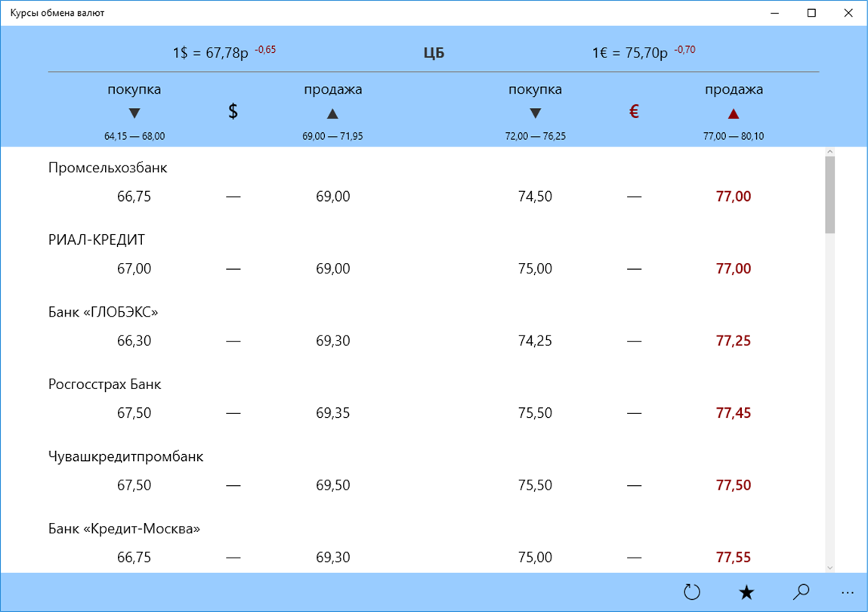Image resolution: width=868 pixels, height=612 pixels.
Task: Click Кредит-Москва euro sell rate 77,55
Action: (734, 557)
